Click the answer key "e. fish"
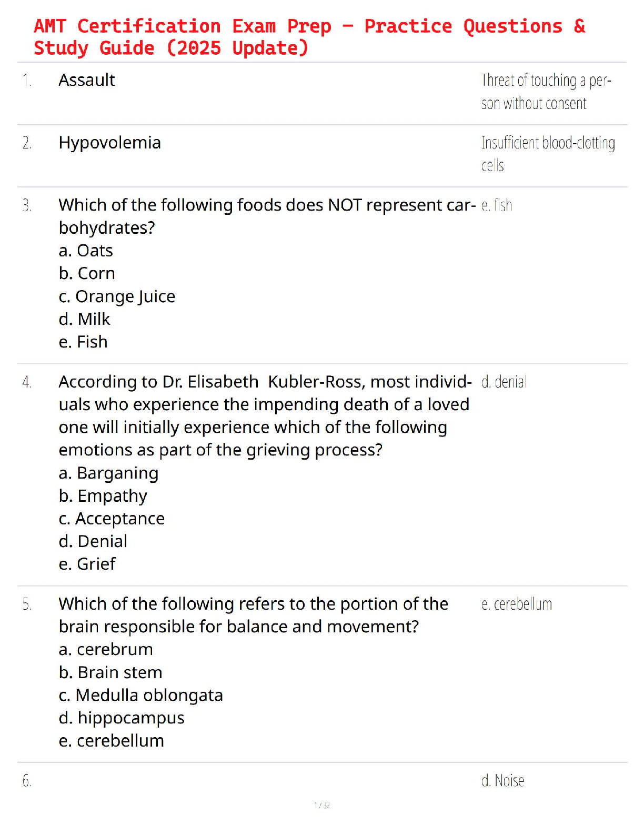The height and width of the screenshot is (834, 644). (x=497, y=205)
